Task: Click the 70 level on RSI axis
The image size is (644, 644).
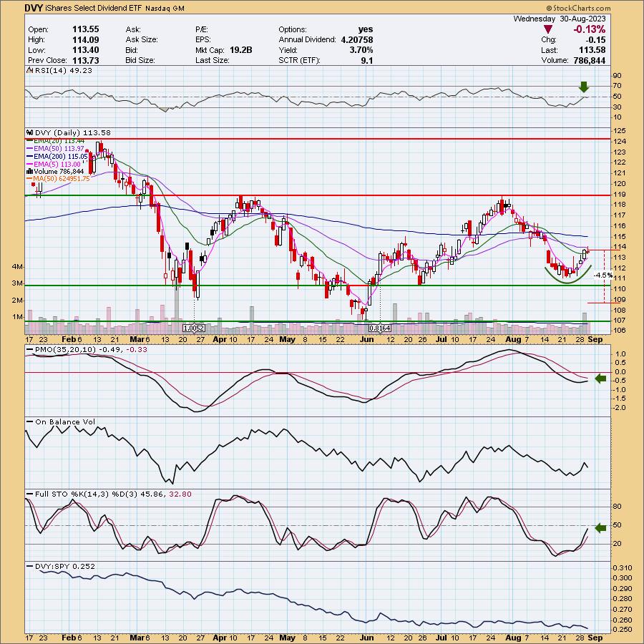Action: 618,86
